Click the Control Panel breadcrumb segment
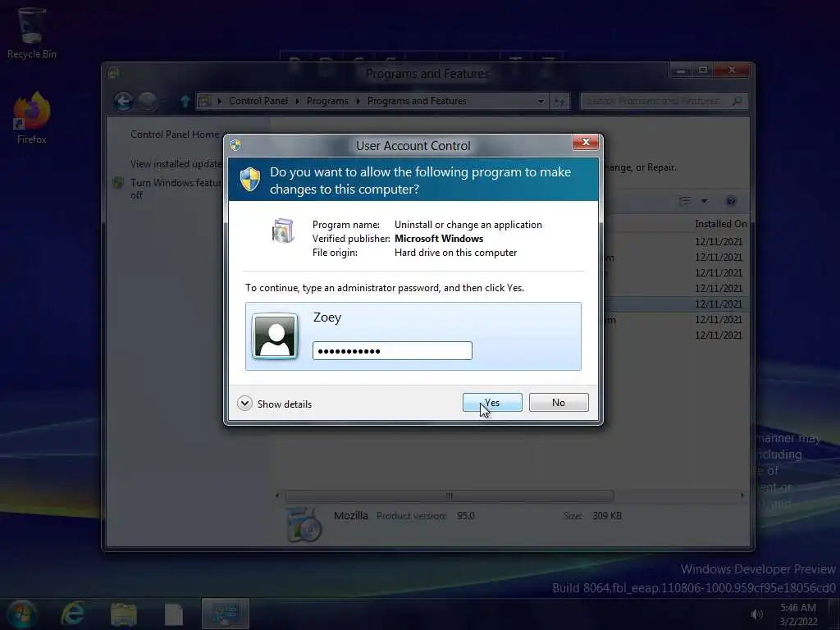 pyautogui.click(x=258, y=101)
